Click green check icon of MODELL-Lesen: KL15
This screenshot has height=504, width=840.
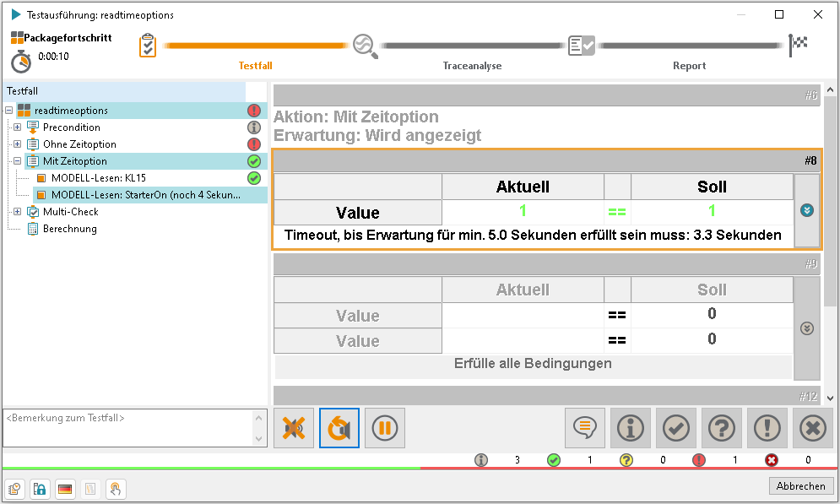pos(254,178)
